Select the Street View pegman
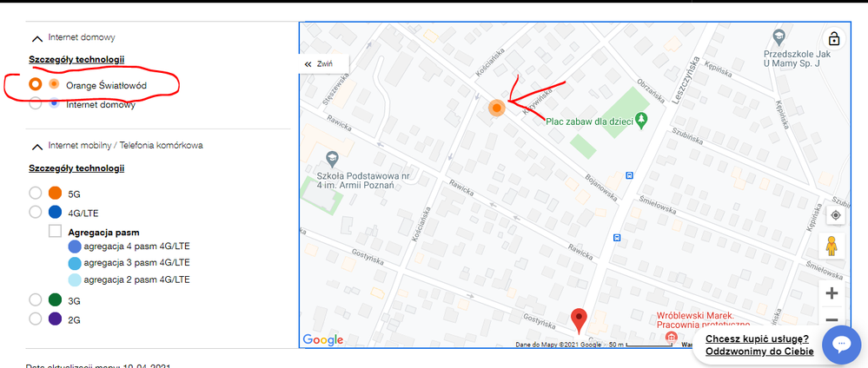Viewport: 868px width, 368px height. click(831, 245)
